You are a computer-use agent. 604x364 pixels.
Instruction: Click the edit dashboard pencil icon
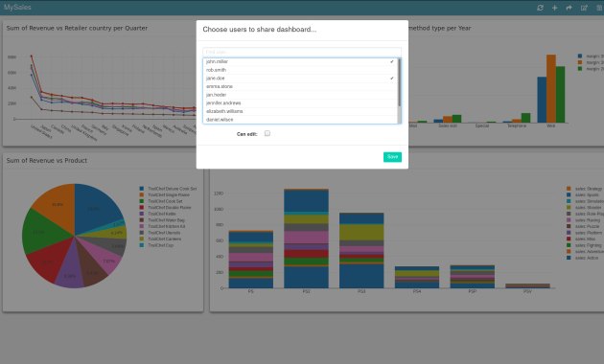[584, 8]
